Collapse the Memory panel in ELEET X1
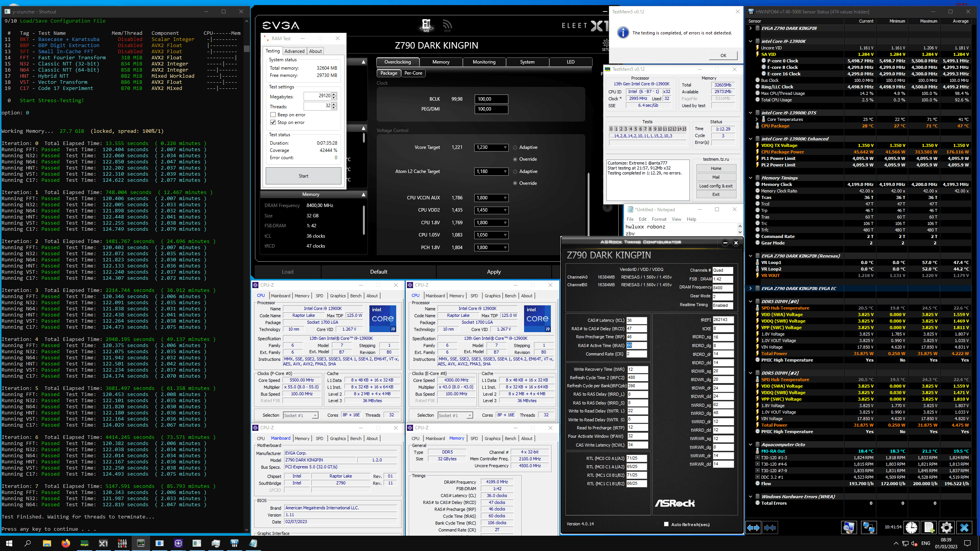 (363, 194)
